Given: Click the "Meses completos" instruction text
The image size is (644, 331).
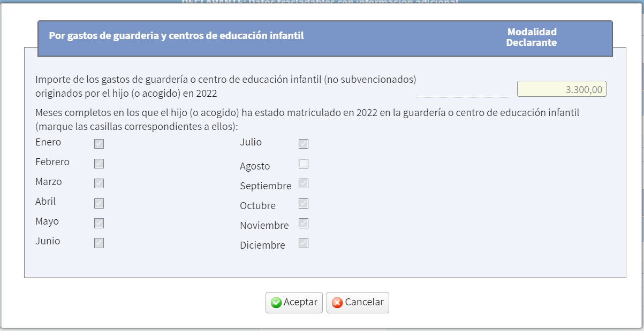Looking at the screenshot, I should pyautogui.click(x=307, y=120).
